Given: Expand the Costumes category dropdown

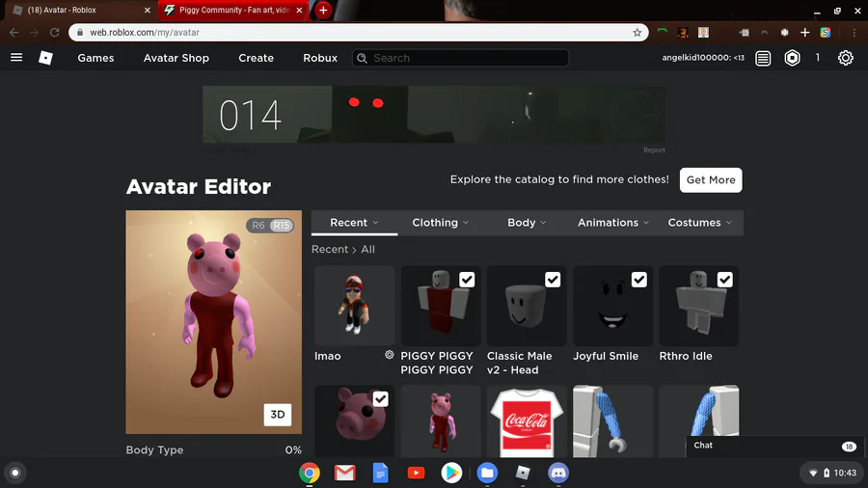Looking at the screenshot, I should (699, 223).
